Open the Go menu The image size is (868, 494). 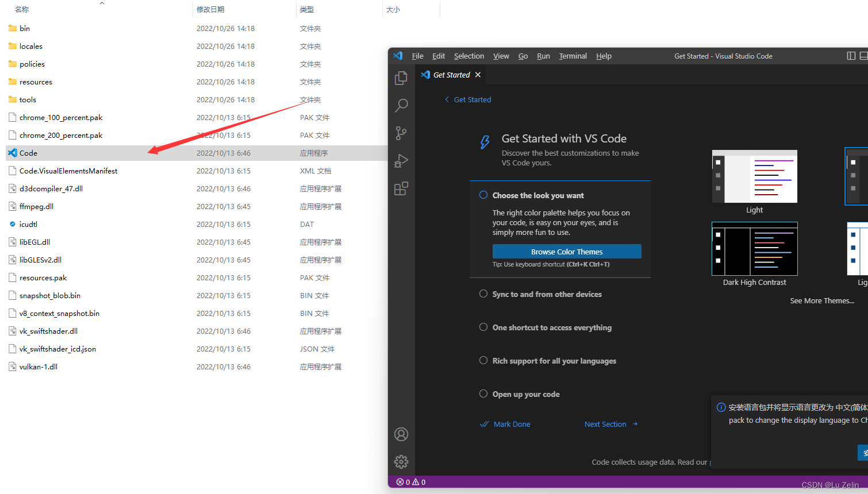pyautogui.click(x=523, y=56)
